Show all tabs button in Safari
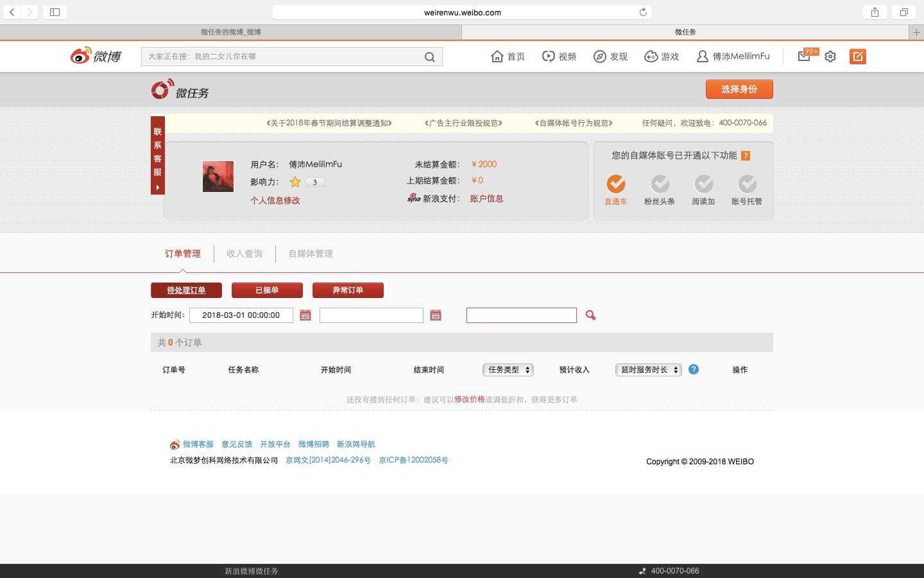The height and width of the screenshot is (578, 924). (x=903, y=12)
